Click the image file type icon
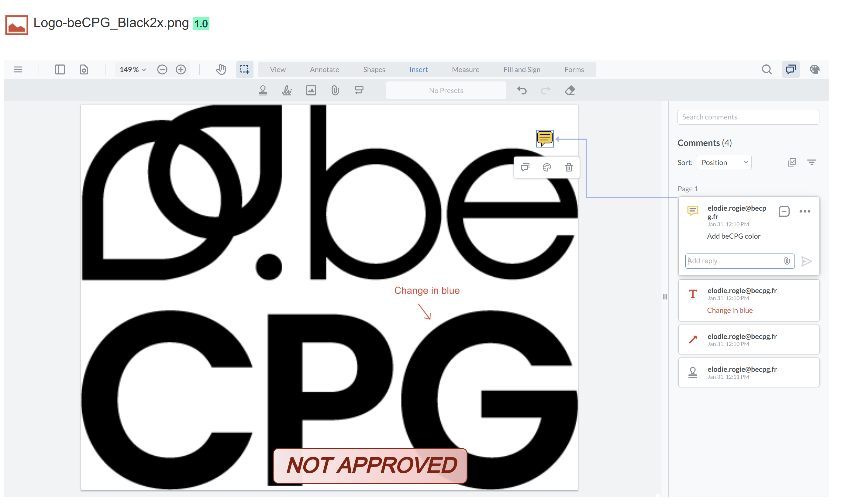The width and height of the screenshot is (841, 504). coord(17,25)
